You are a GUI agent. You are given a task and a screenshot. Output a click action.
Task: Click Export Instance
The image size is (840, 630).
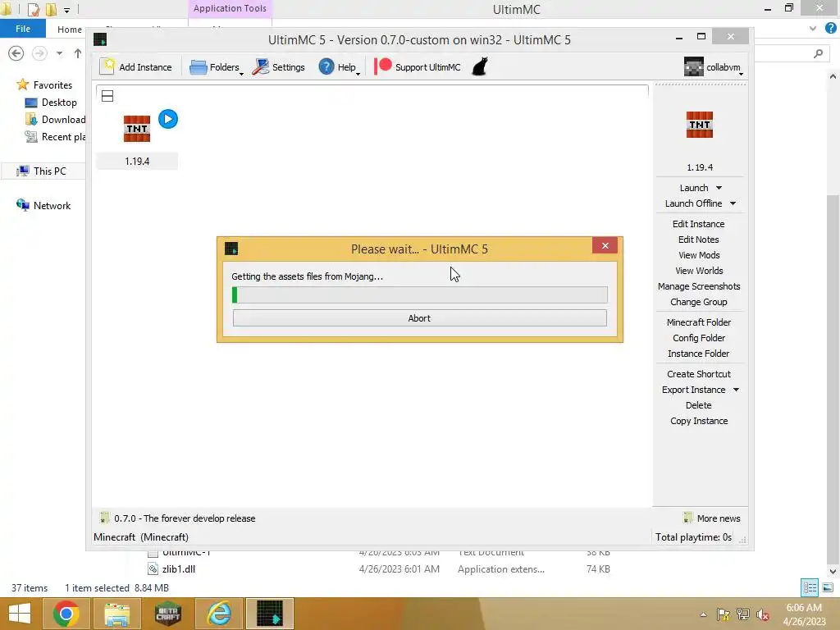coord(693,390)
